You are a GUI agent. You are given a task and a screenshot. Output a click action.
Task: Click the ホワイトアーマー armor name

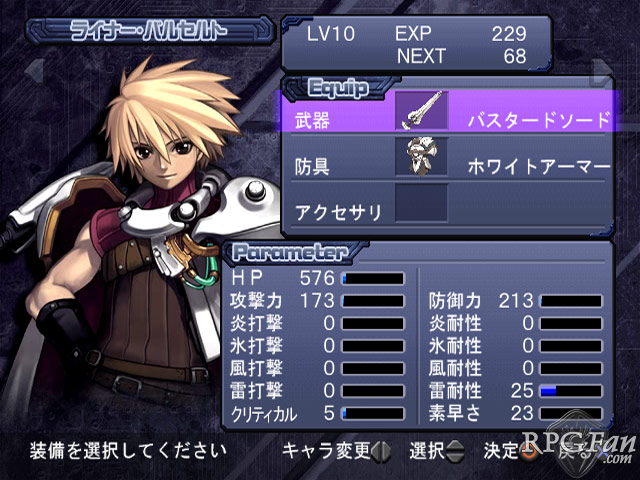pos(538,167)
